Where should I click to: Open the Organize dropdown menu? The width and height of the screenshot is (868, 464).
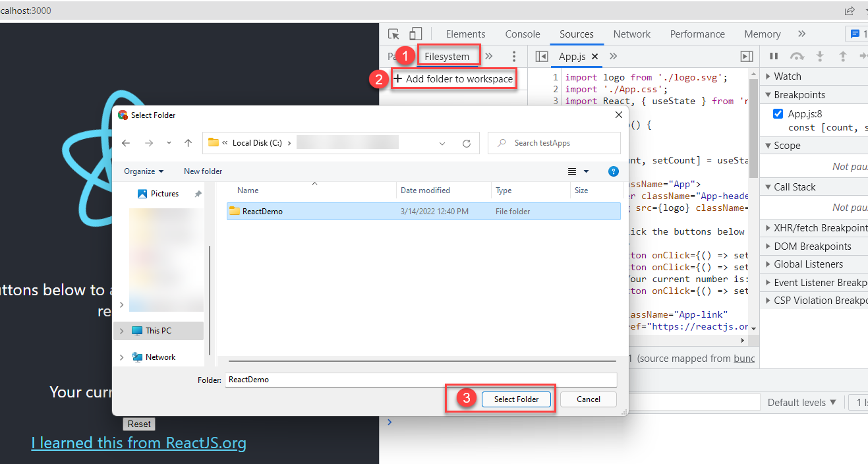[144, 171]
